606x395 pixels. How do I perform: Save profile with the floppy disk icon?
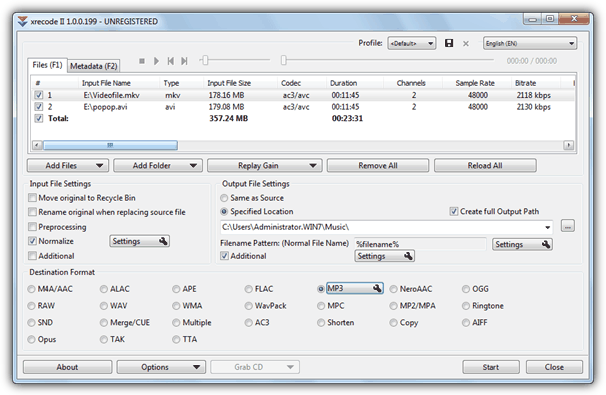[x=449, y=43]
